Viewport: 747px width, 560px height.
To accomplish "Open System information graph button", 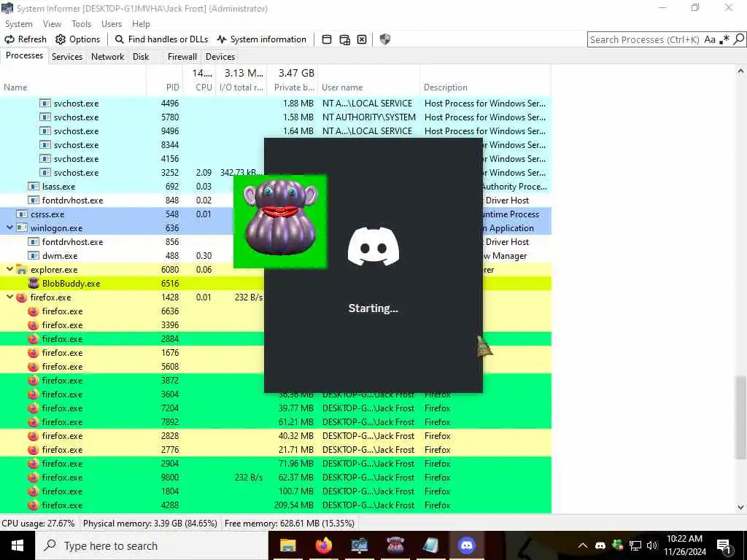I will [262, 39].
